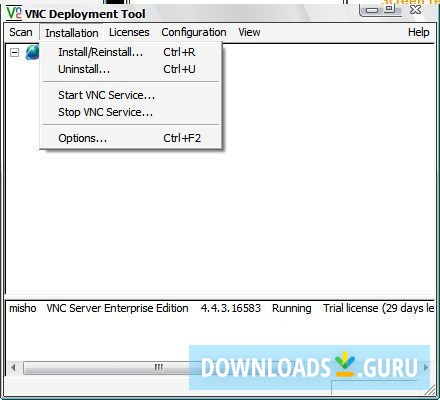The image size is (440, 400).
Task: Click VNC Server Enterprise Edition text
Action: point(117,308)
